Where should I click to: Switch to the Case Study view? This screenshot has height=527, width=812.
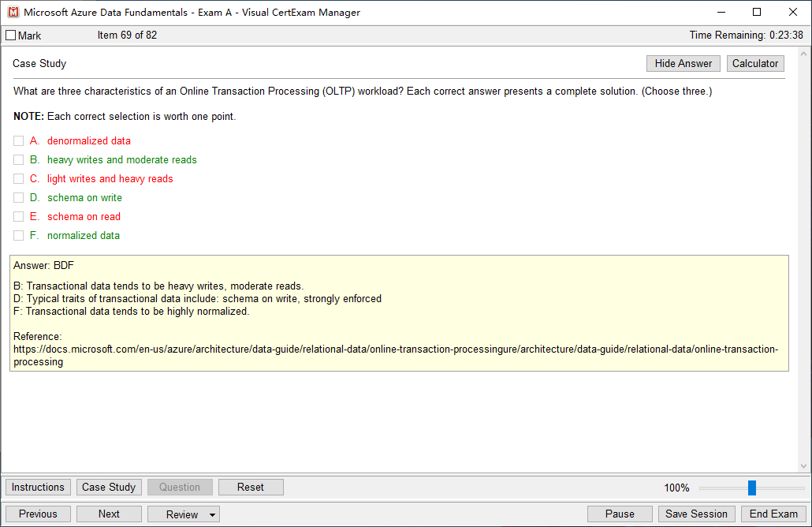109,488
